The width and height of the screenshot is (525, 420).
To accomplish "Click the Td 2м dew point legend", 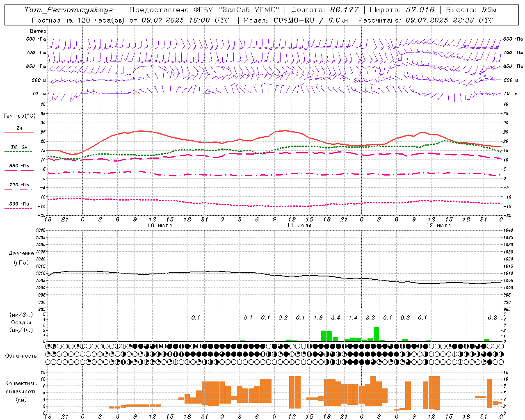I will tap(19, 149).
